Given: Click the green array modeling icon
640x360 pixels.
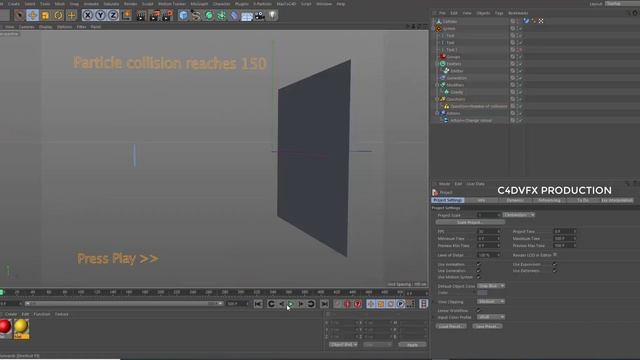Looking at the screenshot, I should [x=221, y=16].
